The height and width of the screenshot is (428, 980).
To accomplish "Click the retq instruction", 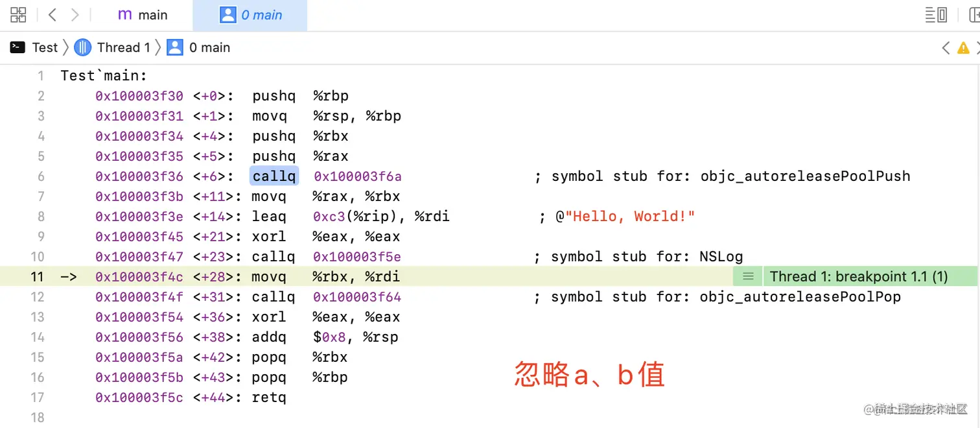I will point(269,398).
